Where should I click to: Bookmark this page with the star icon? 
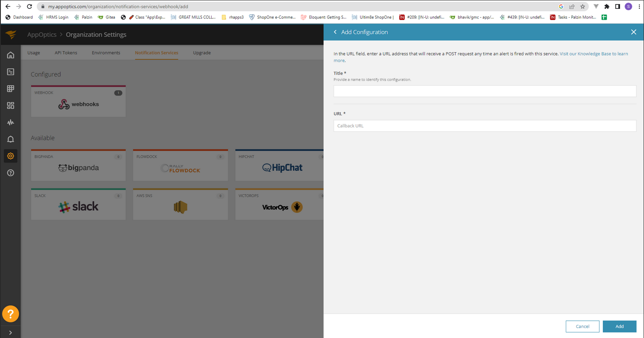click(x=583, y=7)
